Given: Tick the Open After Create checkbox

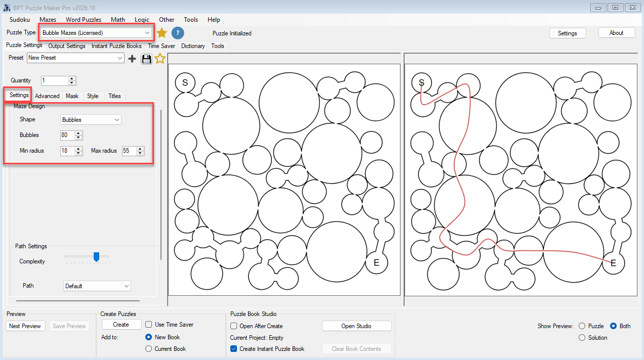Looking at the screenshot, I should tap(234, 326).
